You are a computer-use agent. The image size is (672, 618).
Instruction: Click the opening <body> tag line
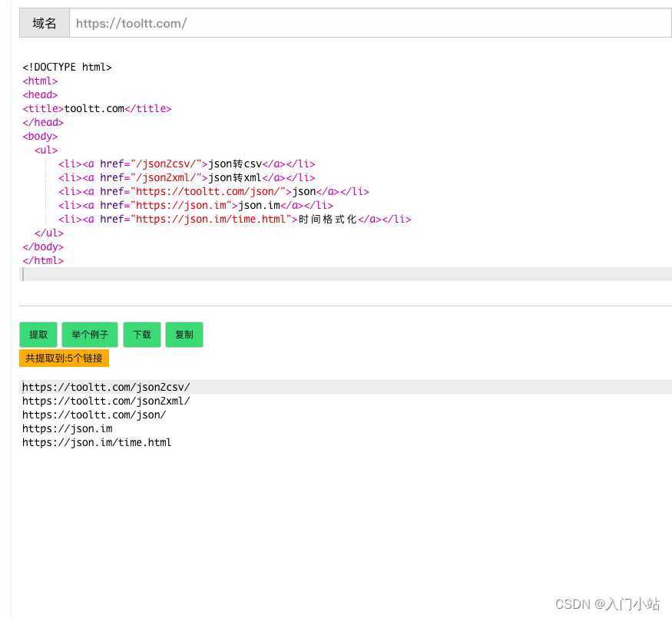[x=40, y=136]
